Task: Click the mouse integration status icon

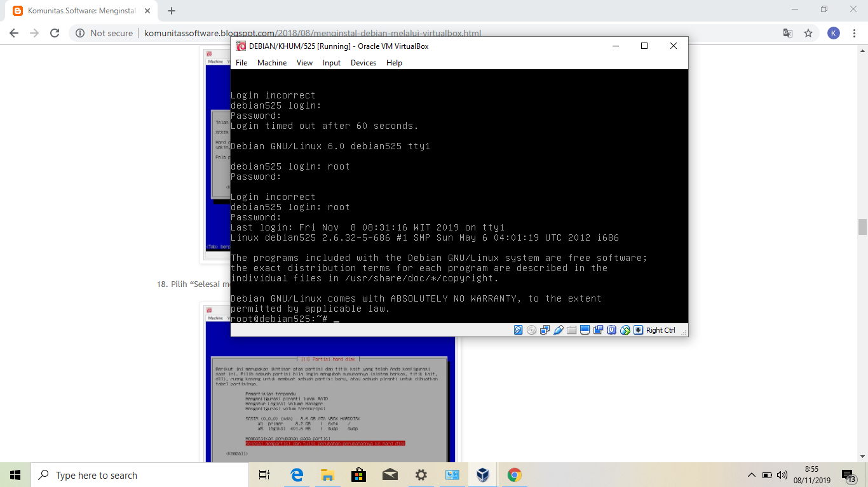Action: point(625,330)
